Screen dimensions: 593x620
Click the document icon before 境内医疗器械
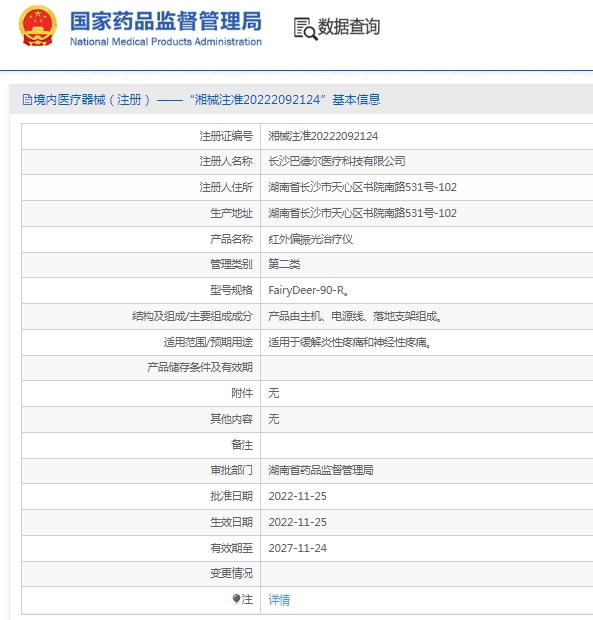pyautogui.click(x=27, y=100)
